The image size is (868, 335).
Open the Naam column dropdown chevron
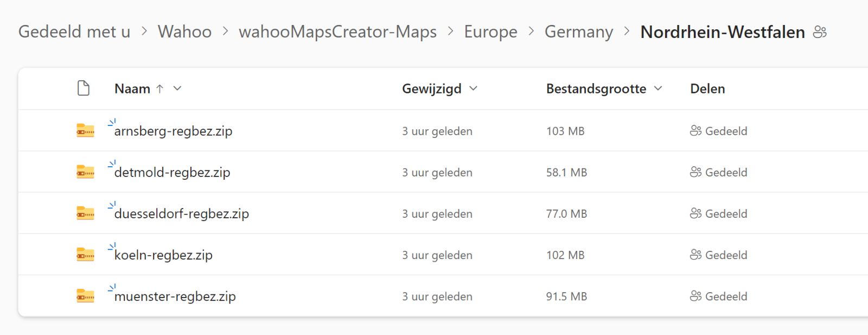pyautogui.click(x=177, y=89)
